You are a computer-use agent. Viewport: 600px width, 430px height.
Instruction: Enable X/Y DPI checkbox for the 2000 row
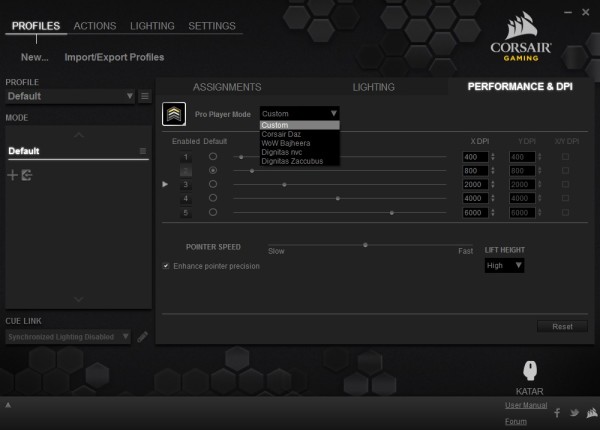click(565, 184)
